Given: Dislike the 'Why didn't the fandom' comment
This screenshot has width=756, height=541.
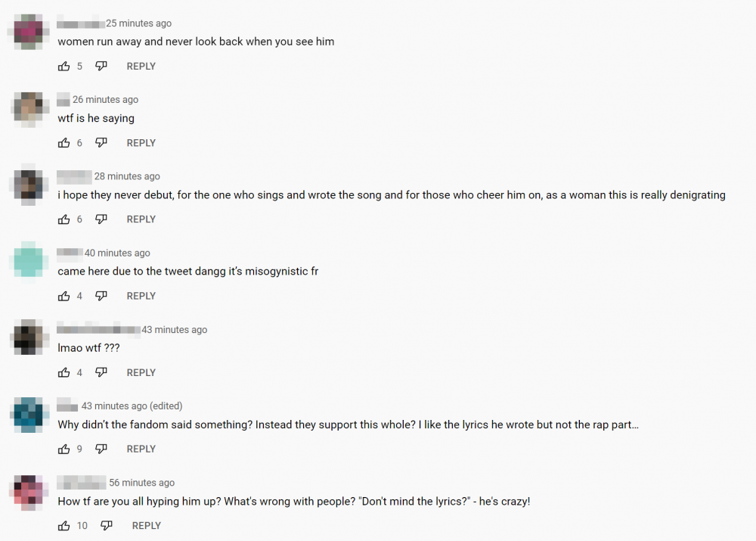Looking at the screenshot, I should [x=101, y=449].
